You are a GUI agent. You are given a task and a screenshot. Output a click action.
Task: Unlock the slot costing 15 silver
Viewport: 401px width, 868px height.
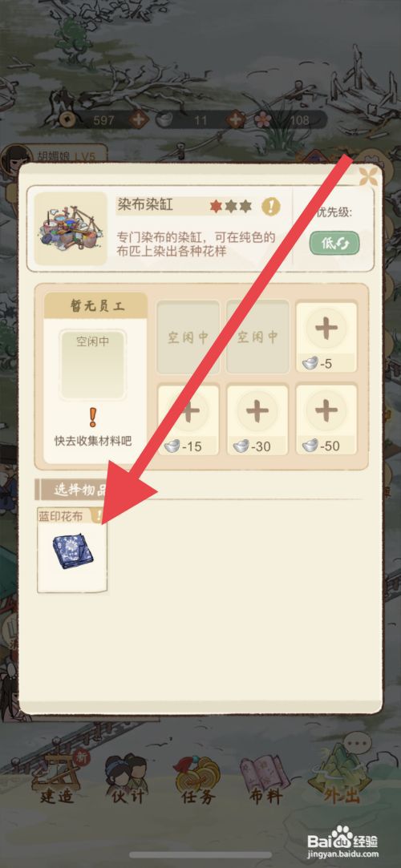click(x=188, y=420)
